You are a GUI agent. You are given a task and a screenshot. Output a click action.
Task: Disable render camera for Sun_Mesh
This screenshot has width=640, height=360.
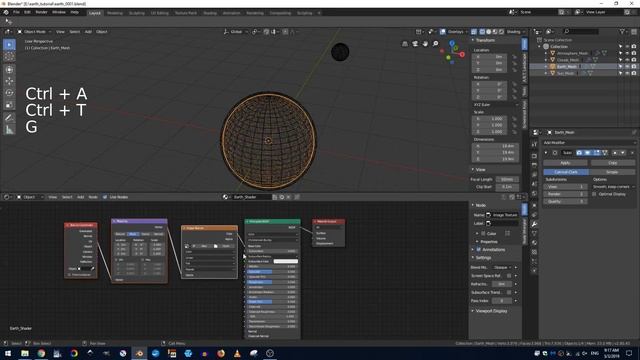coord(634,73)
